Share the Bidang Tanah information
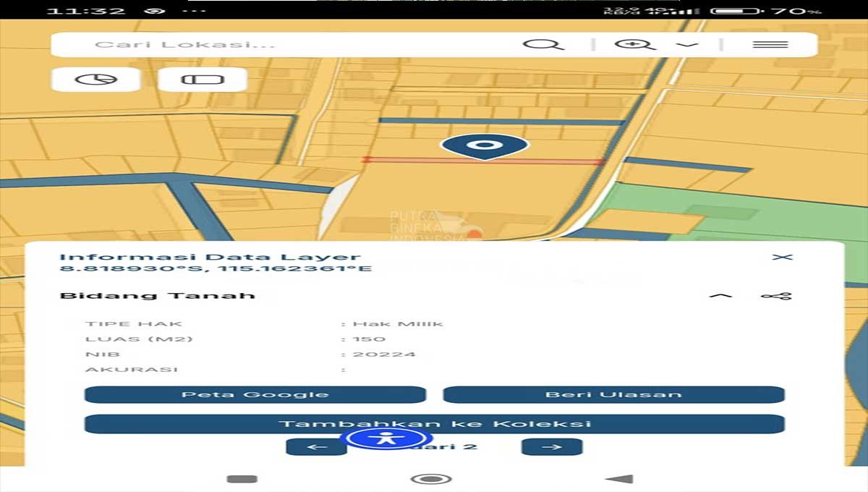This screenshot has height=492, width=868. pos(776,296)
